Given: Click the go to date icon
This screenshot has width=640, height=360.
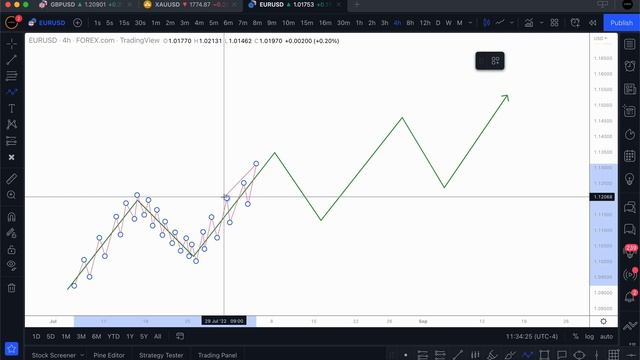Looking at the screenshot, I should (180, 336).
